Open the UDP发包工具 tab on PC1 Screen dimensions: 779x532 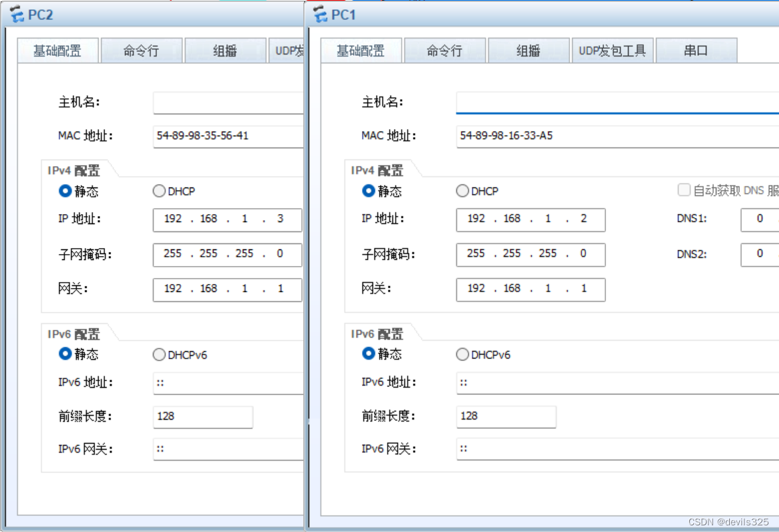pos(613,49)
